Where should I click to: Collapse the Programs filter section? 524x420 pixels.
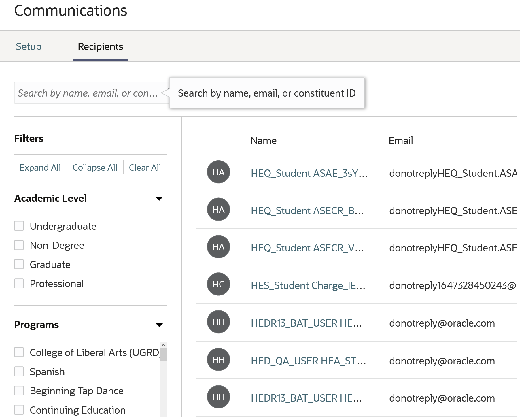[159, 325]
